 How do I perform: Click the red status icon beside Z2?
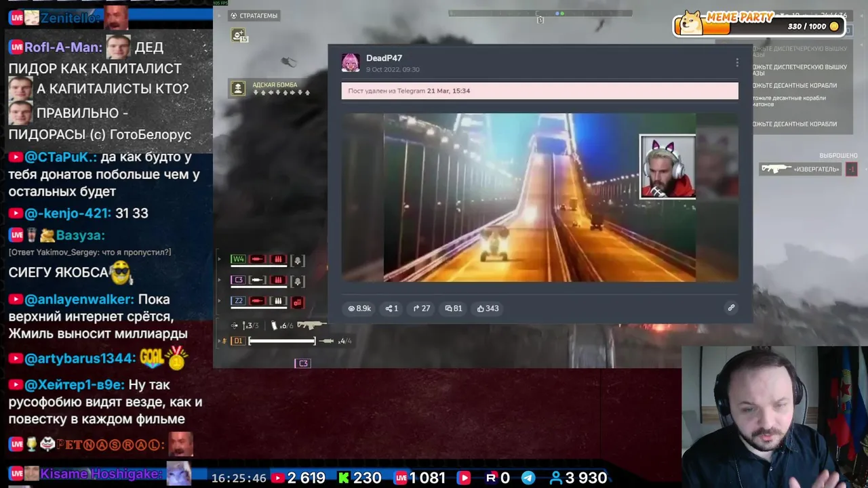(x=298, y=302)
